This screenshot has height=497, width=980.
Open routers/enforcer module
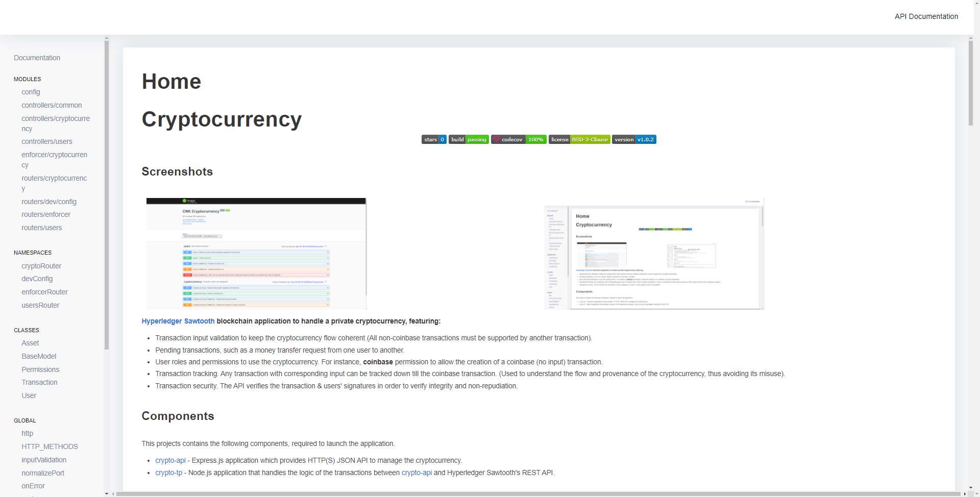pyautogui.click(x=46, y=214)
